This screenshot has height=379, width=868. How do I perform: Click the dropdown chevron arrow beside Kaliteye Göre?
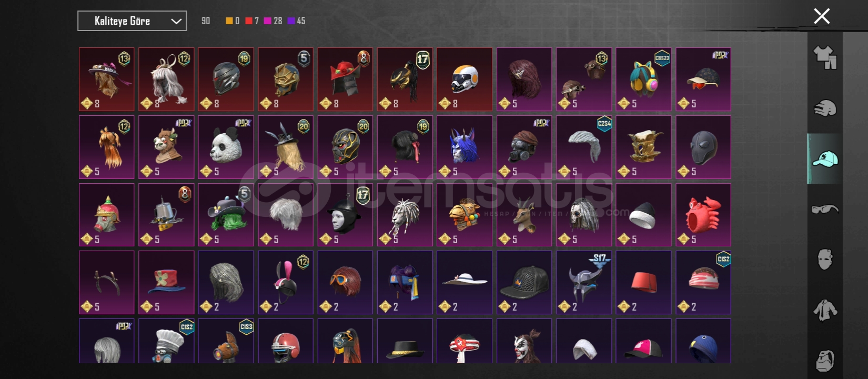point(176,22)
